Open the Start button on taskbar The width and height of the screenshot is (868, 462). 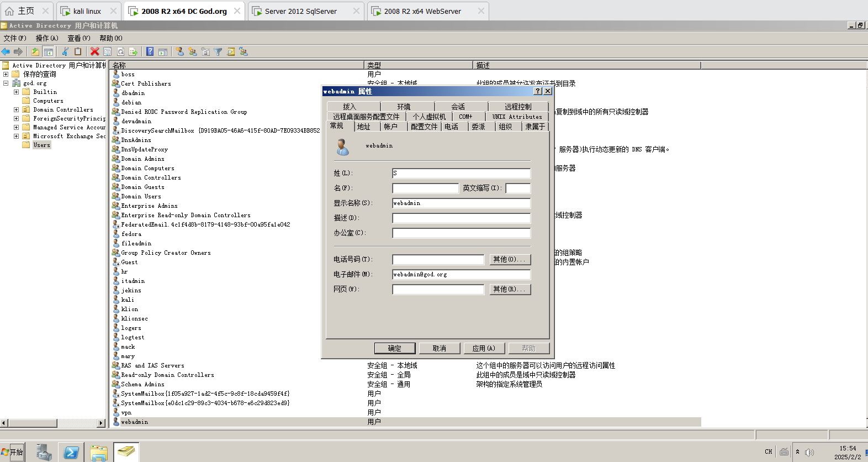13,452
